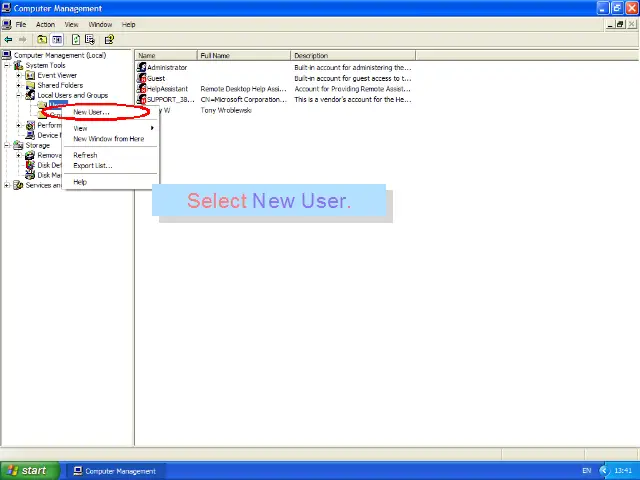Screen dimensions: 640x480
Task: Click 'This is a vendor's account' description
Action: pyautogui.click(x=353, y=100)
